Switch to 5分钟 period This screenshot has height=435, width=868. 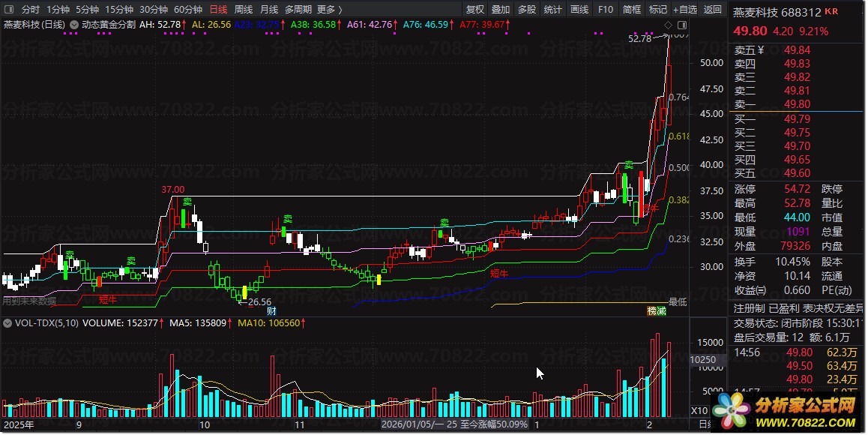[x=87, y=10]
